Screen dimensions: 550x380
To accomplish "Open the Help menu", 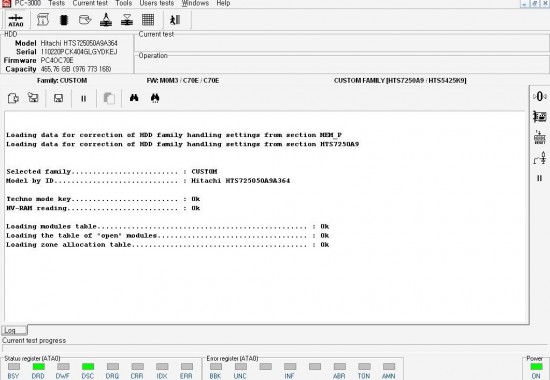I will pos(223,3).
